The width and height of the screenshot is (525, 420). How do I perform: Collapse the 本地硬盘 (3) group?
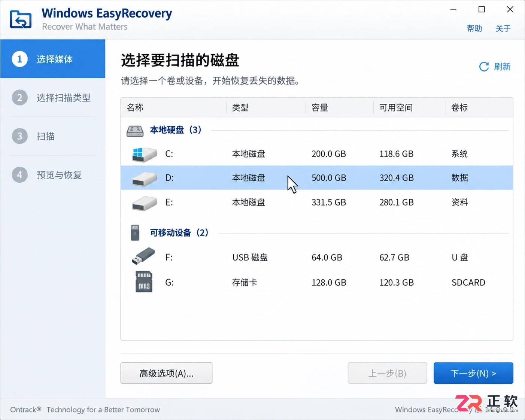coord(176,130)
